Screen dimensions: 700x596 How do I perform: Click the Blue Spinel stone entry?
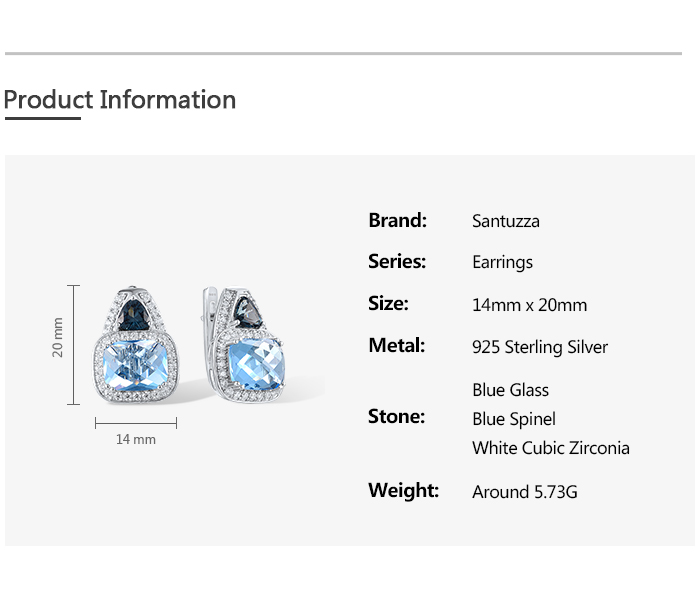514,418
